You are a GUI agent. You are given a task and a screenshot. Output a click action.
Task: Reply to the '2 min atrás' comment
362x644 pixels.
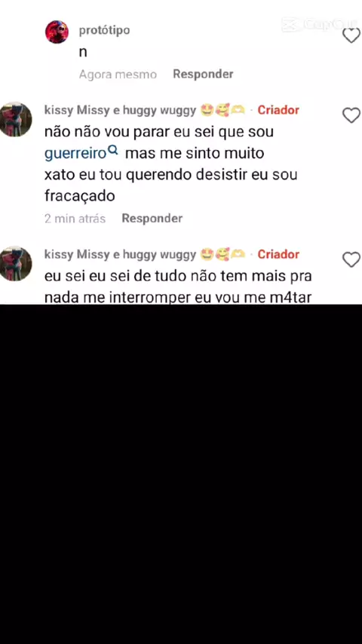click(x=152, y=218)
